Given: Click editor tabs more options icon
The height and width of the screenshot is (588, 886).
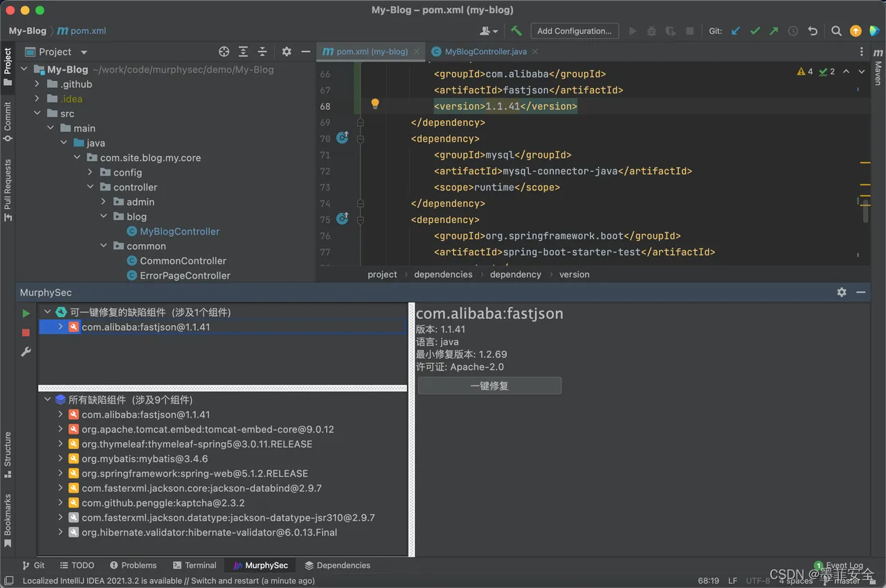Looking at the screenshot, I should [861, 52].
